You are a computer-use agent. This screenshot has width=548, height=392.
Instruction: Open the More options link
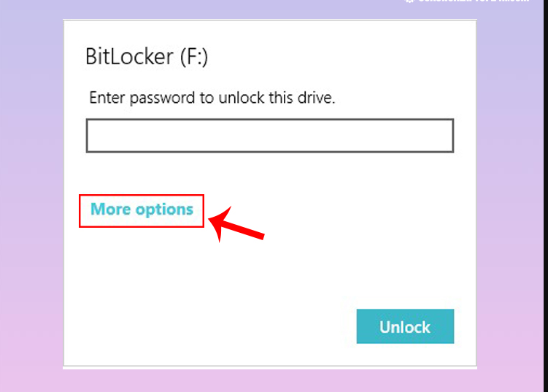tap(142, 210)
